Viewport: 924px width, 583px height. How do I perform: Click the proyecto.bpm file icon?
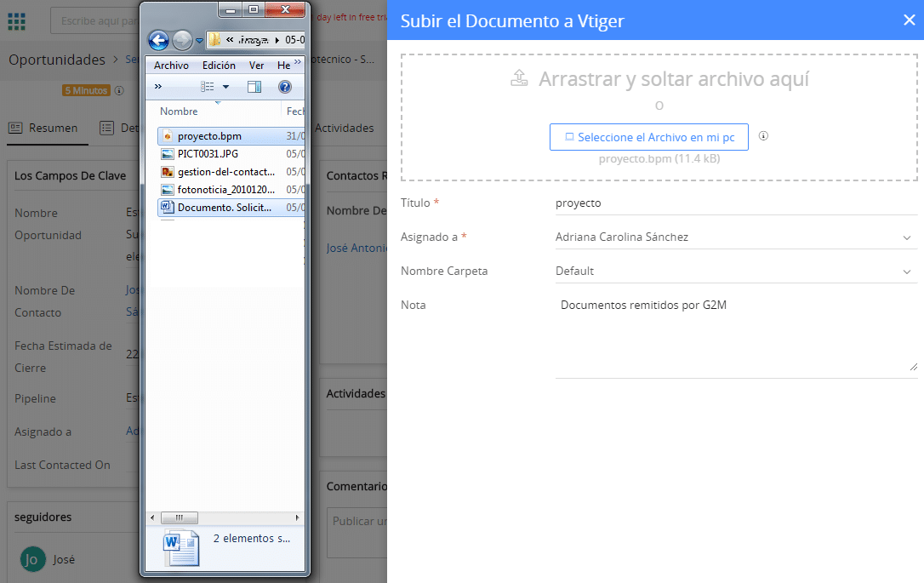click(168, 136)
